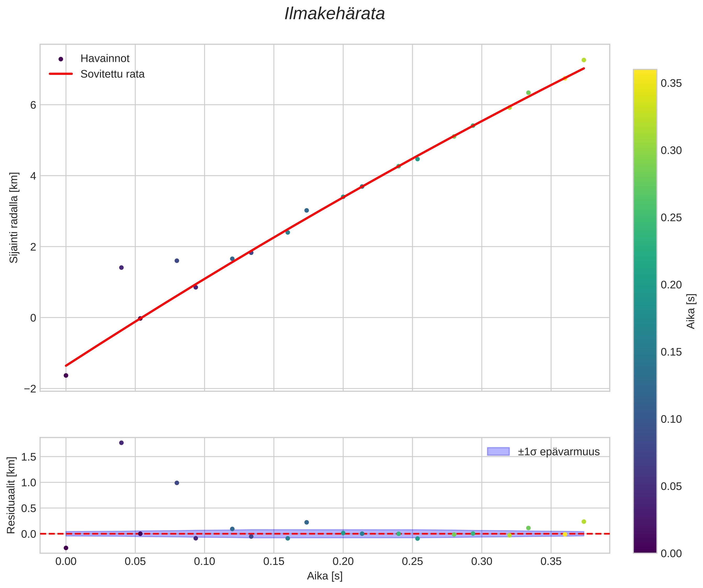Viewport: 703px width, 588px height.
Task: Click the yellow top of the colorbar
Action: (x=645, y=74)
